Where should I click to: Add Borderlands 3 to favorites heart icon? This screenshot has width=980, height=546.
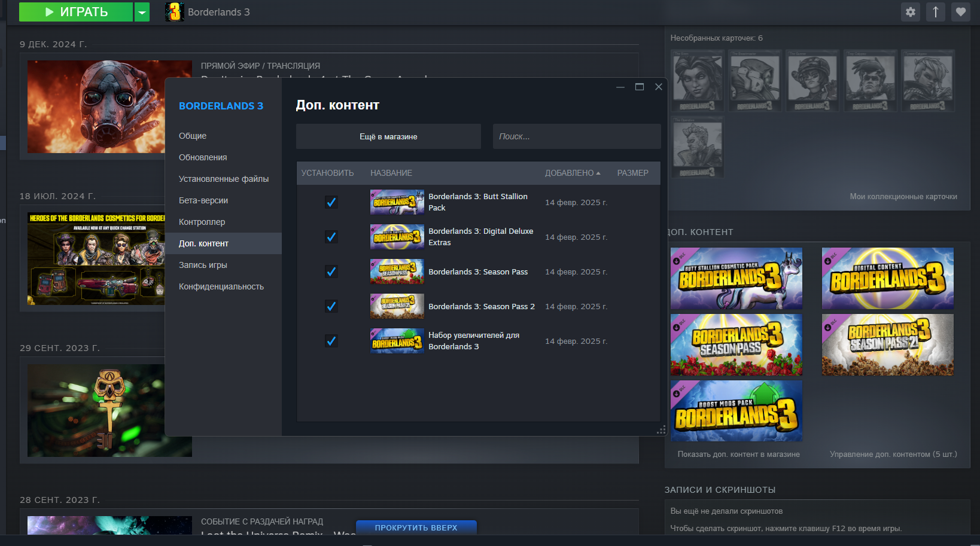pyautogui.click(x=961, y=12)
